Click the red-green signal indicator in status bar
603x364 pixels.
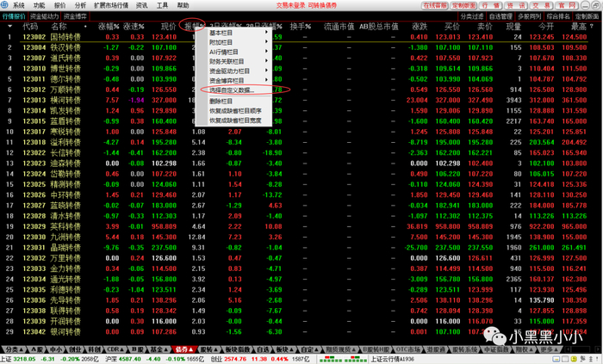[343, 359]
